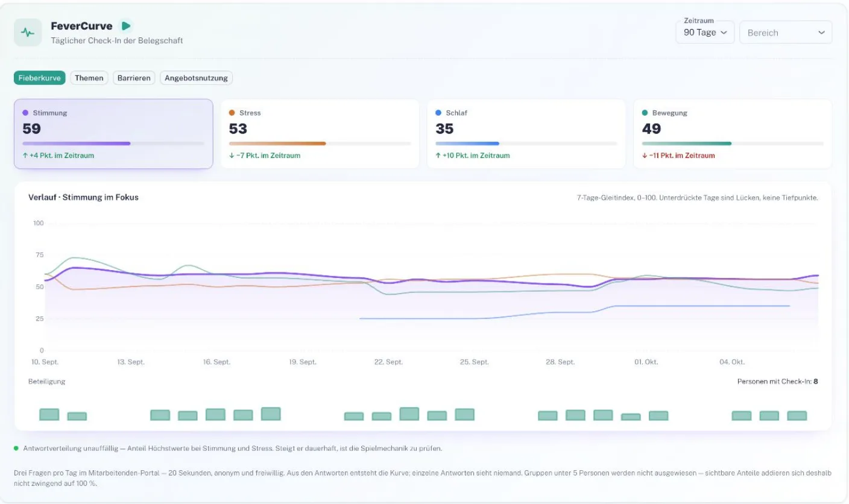Click the FeverCurve pulse logo icon
The image size is (849, 504).
click(28, 33)
